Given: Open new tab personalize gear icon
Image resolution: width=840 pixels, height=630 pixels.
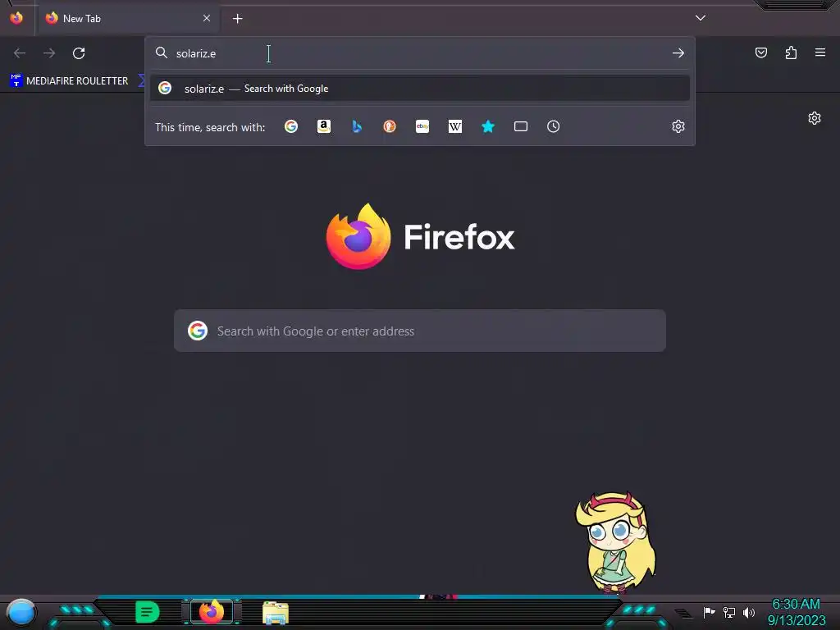Looking at the screenshot, I should coord(815,118).
